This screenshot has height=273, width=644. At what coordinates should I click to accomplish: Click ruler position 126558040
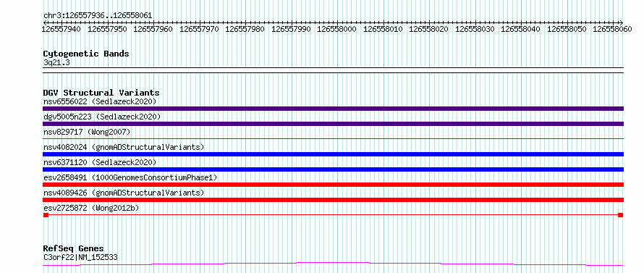pyautogui.click(x=521, y=29)
